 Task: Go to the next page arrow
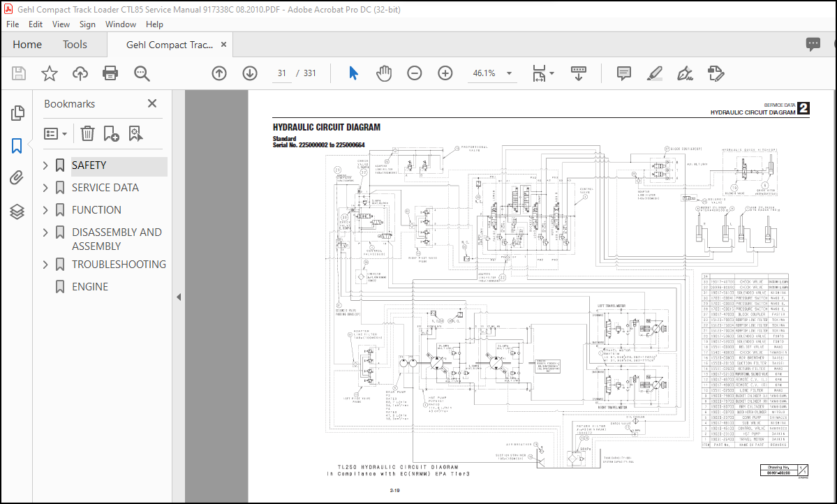[x=250, y=73]
